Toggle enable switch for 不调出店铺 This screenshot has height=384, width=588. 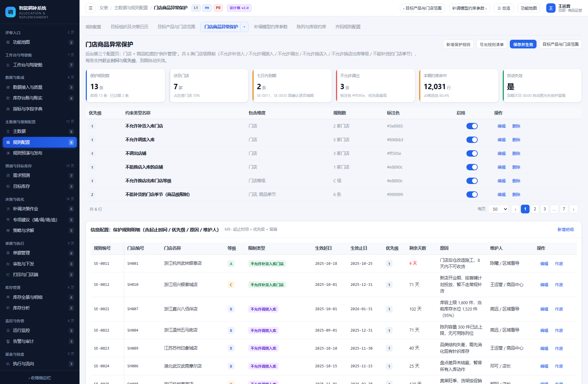[x=472, y=154]
